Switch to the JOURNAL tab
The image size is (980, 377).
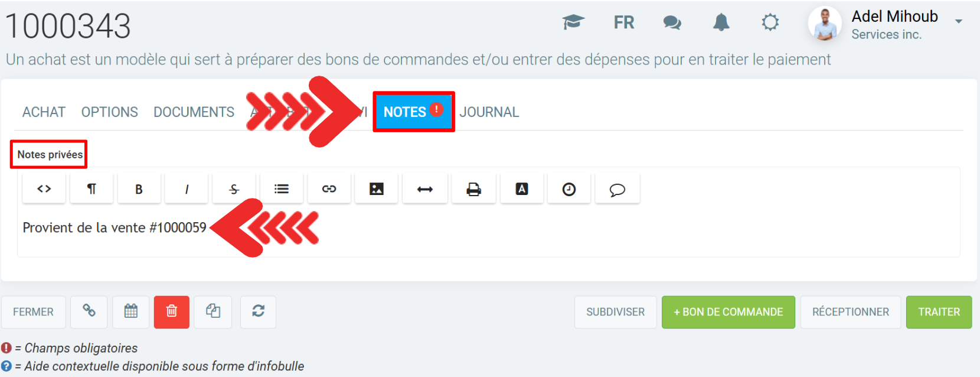(x=489, y=112)
